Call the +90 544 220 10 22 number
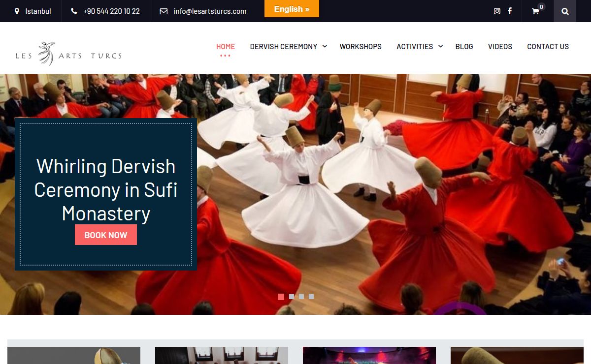The width and height of the screenshot is (591, 364). [111, 11]
